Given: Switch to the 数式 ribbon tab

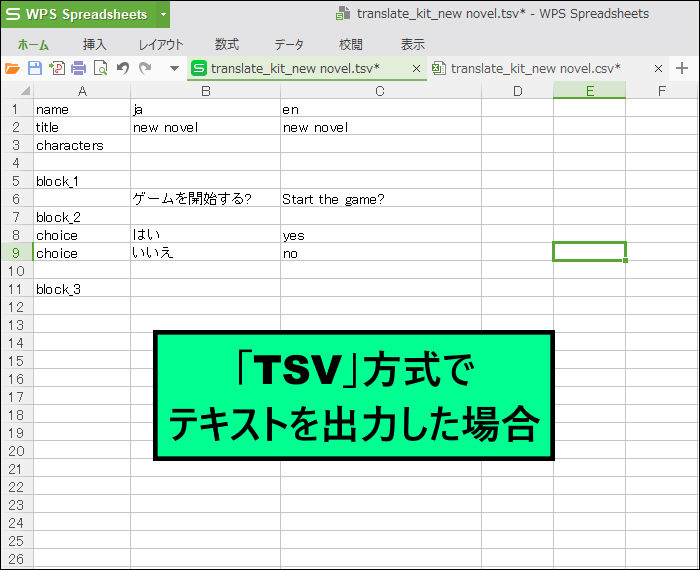Looking at the screenshot, I should pos(227,44).
